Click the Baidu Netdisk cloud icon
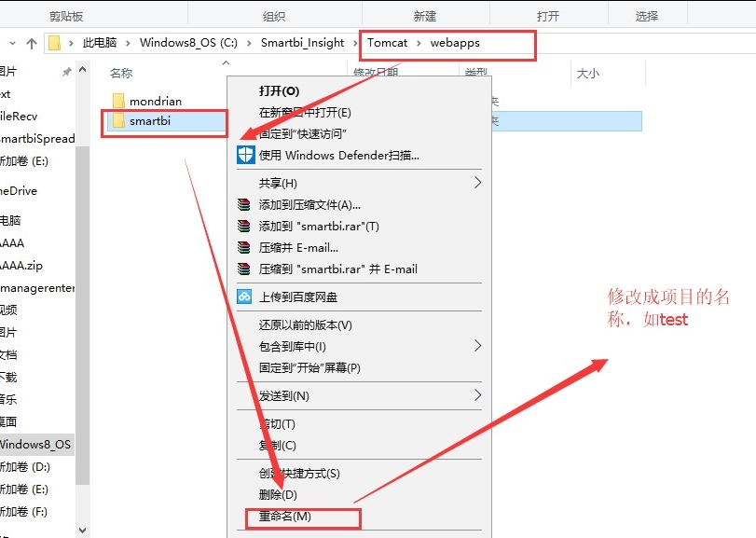This screenshot has height=538, width=756. point(244,297)
